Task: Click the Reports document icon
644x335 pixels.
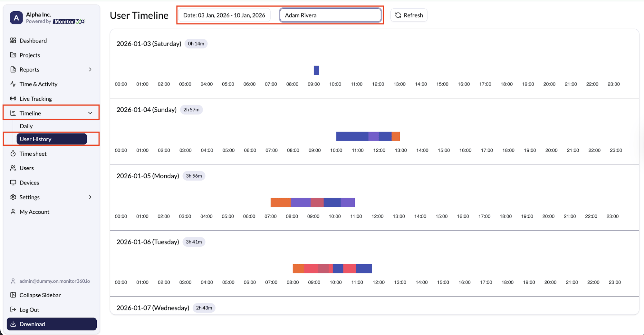Action: pyautogui.click(x=13, y=69)
